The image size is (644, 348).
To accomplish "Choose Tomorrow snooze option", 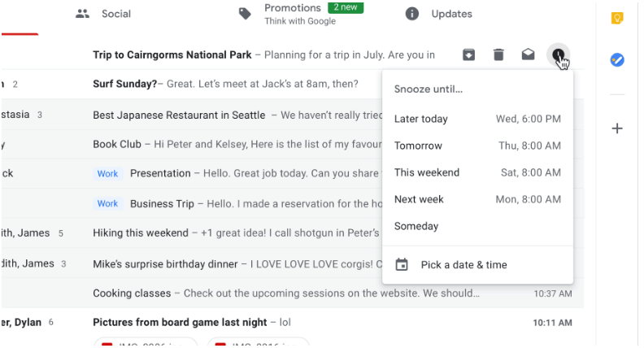I will (477, 146).
